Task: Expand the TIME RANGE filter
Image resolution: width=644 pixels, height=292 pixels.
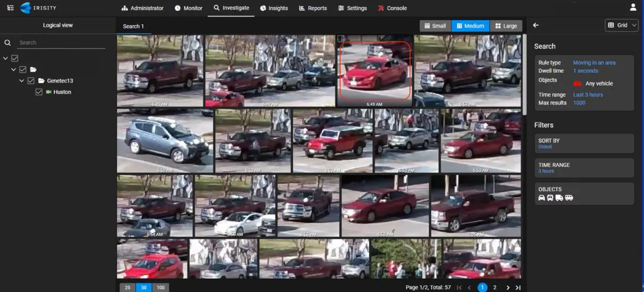Action: point(584,168)
